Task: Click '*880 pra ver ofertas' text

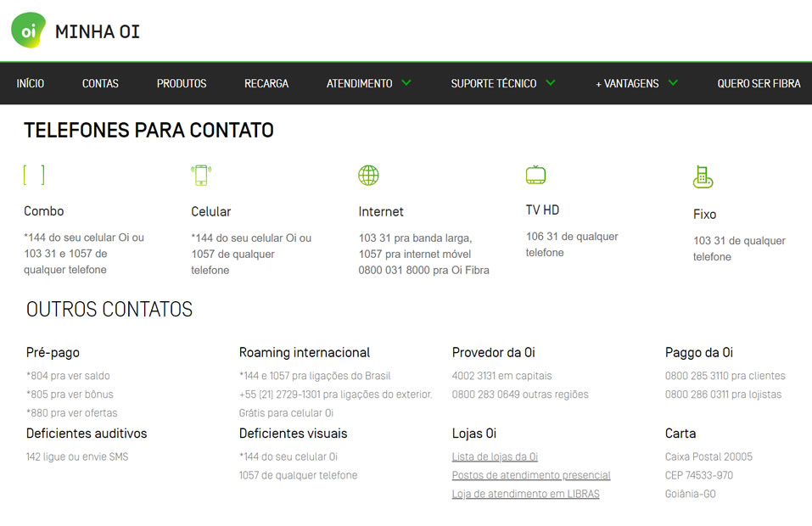Action: 71,413
